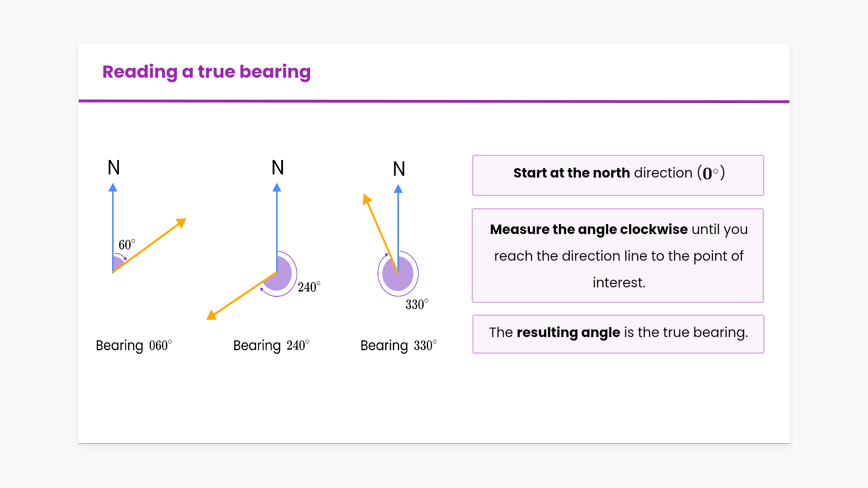Click the blue north arrowhead in the middle diagram
Image resolution: width=868 pixels, height=488 pixels.
[277, 188]
